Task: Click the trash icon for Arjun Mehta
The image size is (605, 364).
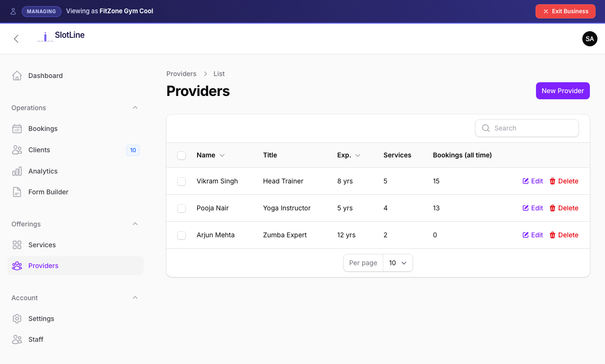Action: point(553,235)
